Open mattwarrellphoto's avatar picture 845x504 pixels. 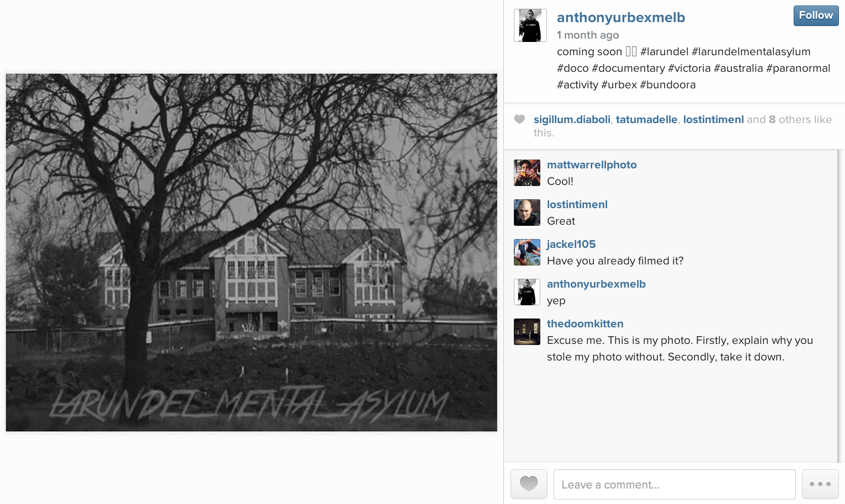[x=527, y=173]
